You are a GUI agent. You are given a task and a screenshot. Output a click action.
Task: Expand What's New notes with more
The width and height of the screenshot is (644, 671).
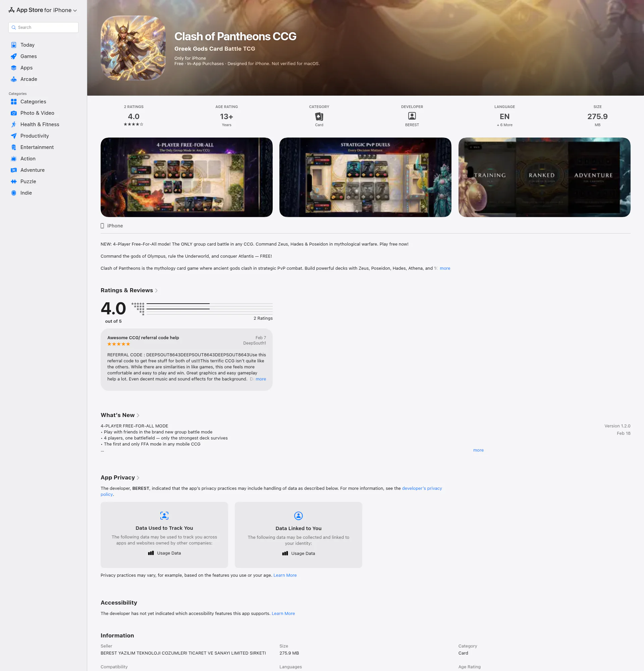(x=478, y=450)
